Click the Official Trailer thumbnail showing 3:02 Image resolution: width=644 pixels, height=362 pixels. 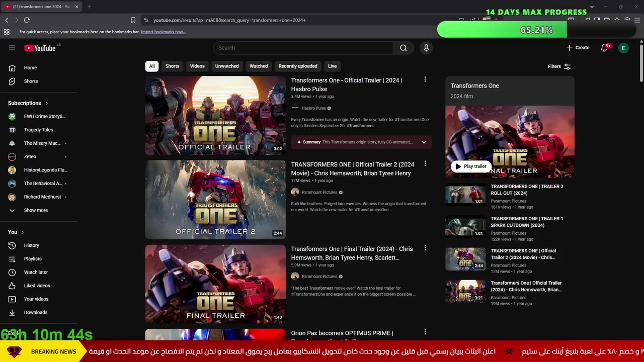(215, 116)
